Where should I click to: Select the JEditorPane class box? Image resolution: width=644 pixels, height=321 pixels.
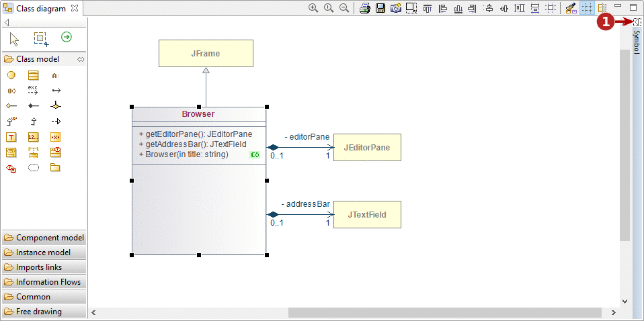pyautogui.click(x=367, y=147)
